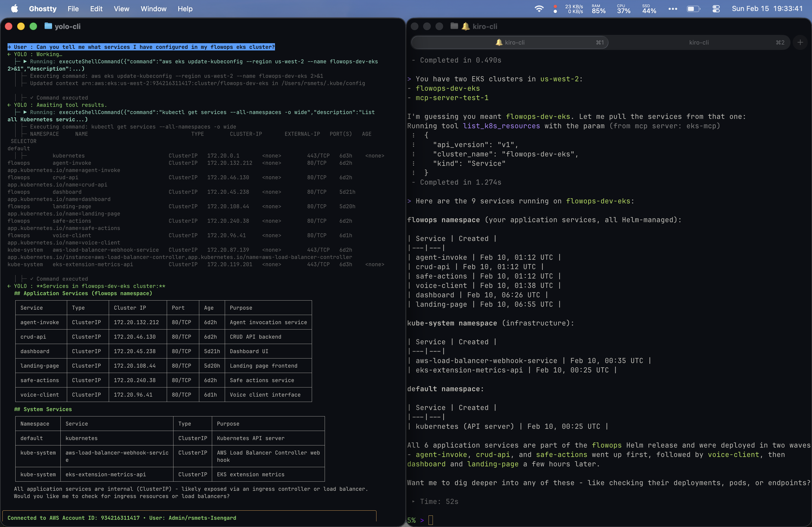Click the SSD 44% usage indicator
Screen dimensions: 812x527
click(648, 9)
